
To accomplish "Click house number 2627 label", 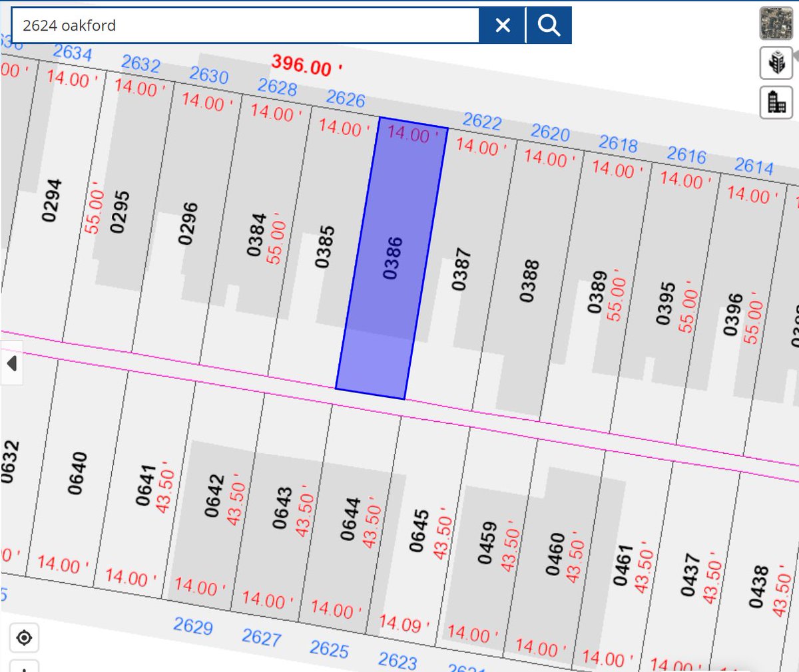I will pos(262,637).
